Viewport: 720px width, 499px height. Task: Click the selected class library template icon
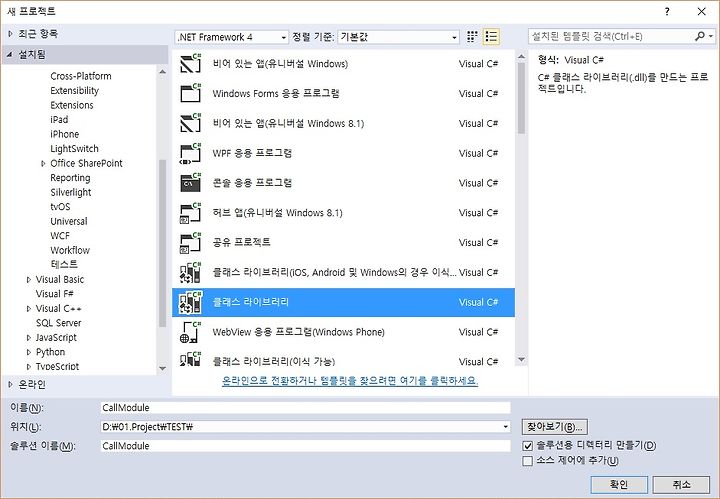click(191, 302)
